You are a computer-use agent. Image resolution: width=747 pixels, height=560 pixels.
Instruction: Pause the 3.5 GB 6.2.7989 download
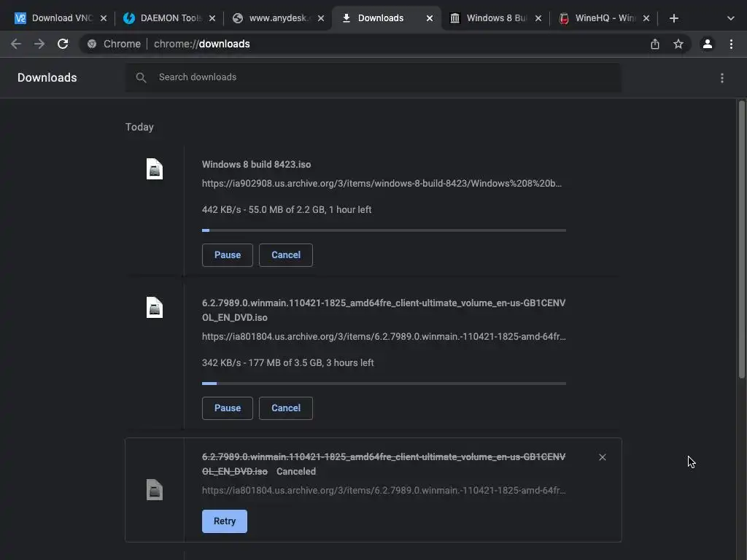[228, 408]
